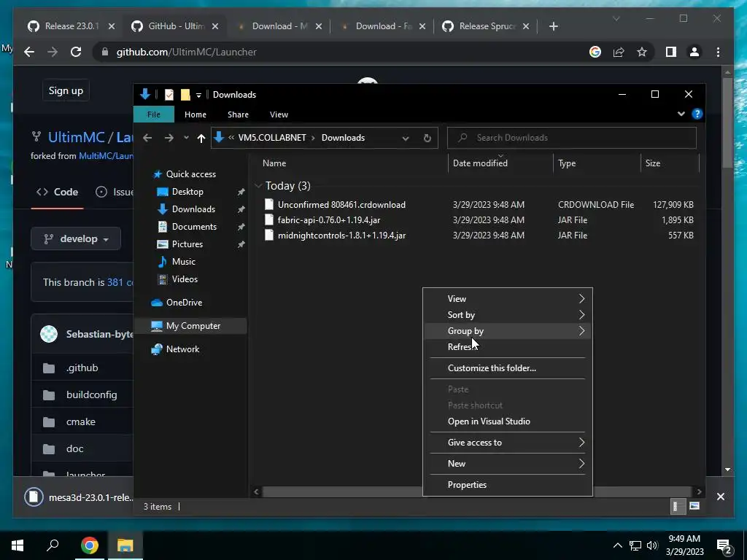Select Quick access in navigation pane
747x560 pixels.
190,174
